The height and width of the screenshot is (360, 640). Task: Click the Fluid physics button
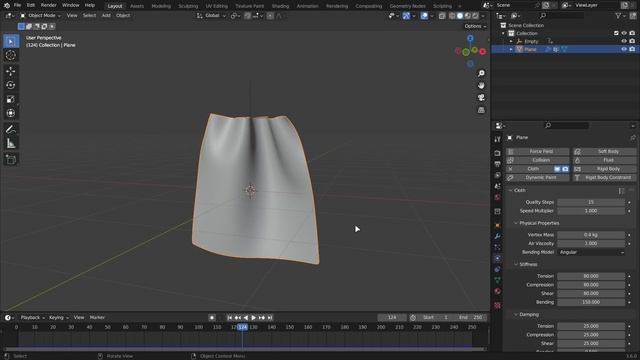(x=604, y=160)
